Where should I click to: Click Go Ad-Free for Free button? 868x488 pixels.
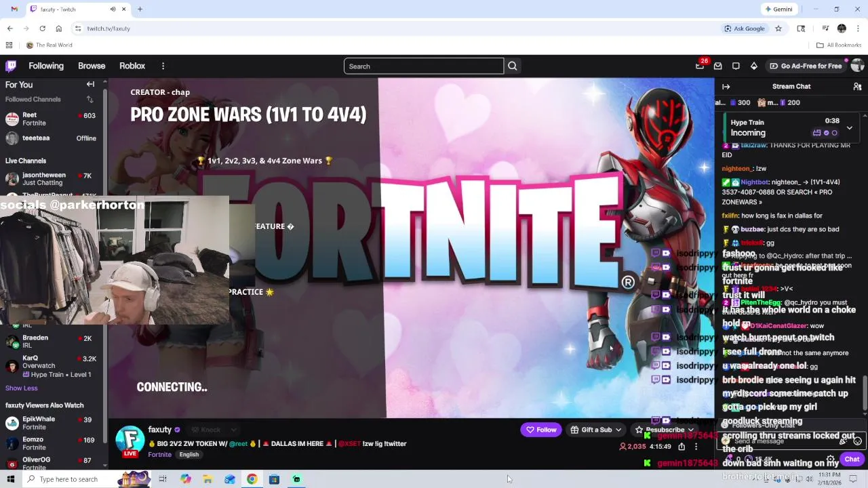point(806,66)
